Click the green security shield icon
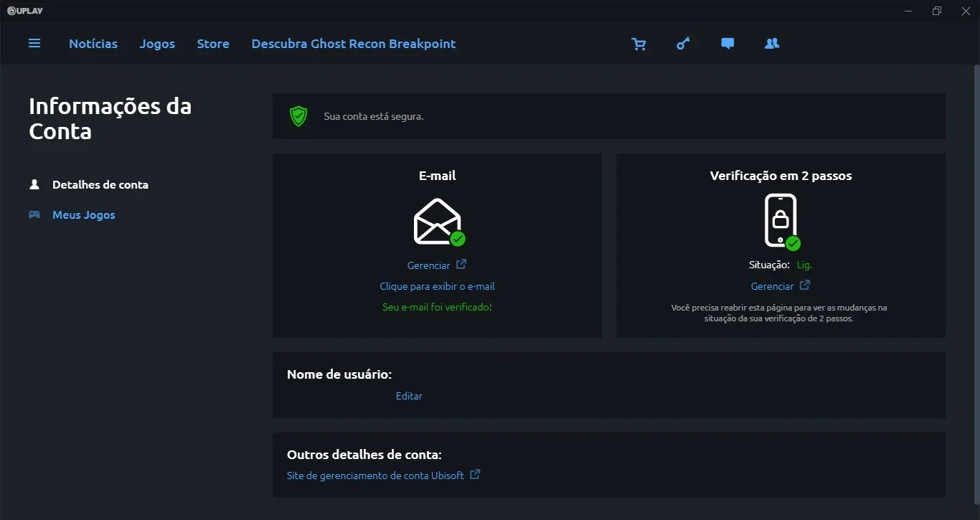The image size is (980, 520). [298, 116]
